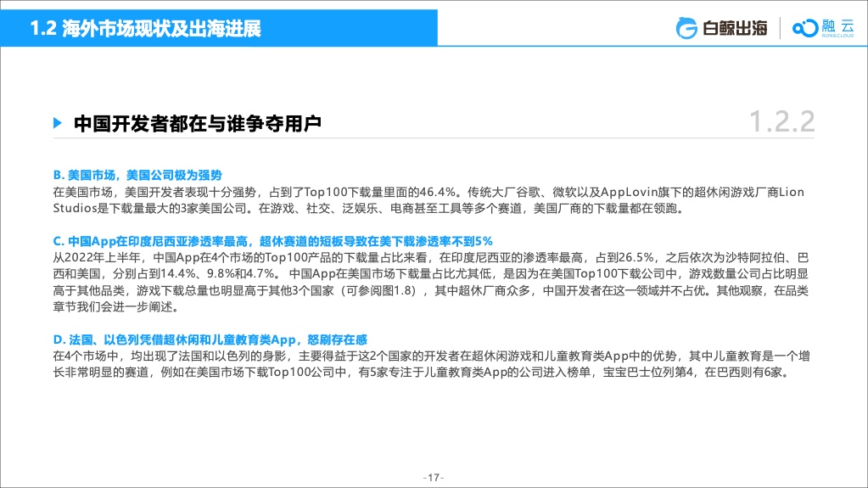
Task: Click heading B. 美国市场，美国公司极为强势
Action: pos(137,175)
